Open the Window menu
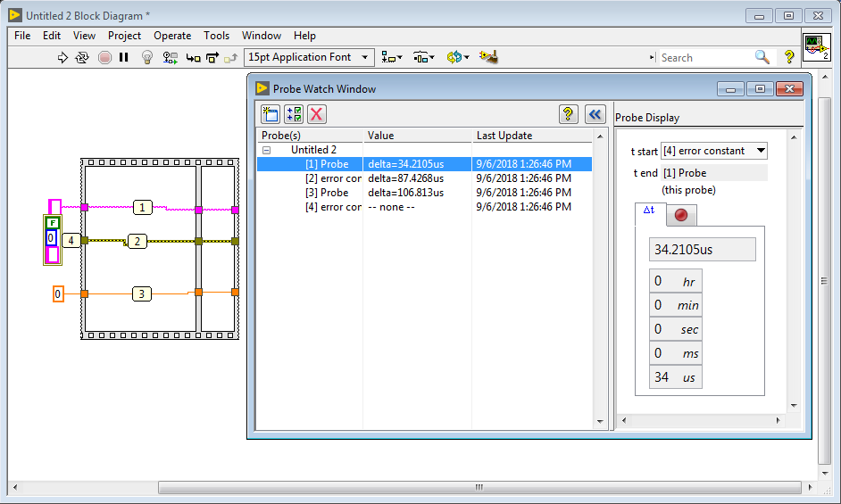This screenshot has width=841, height=504. pos(262,36)
